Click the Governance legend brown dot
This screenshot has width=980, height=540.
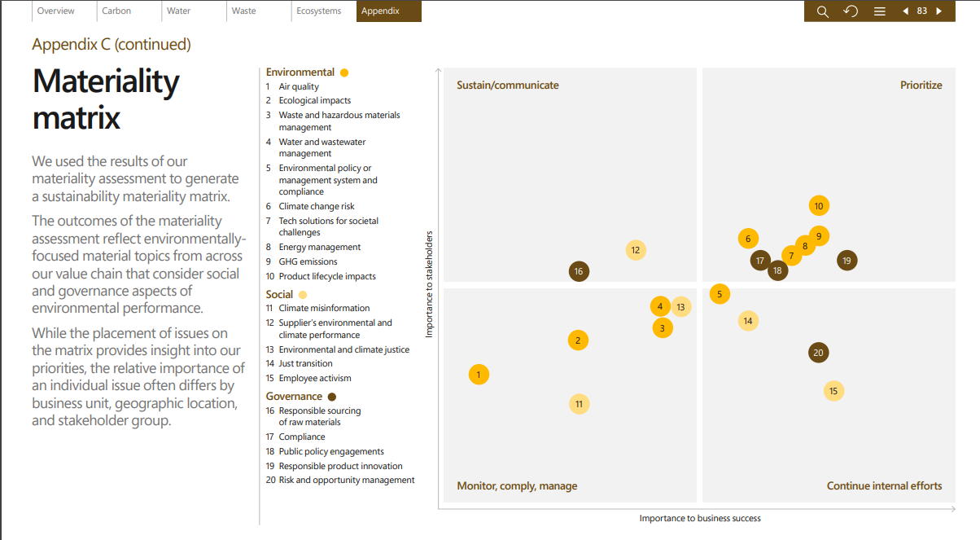coord(331,397)
